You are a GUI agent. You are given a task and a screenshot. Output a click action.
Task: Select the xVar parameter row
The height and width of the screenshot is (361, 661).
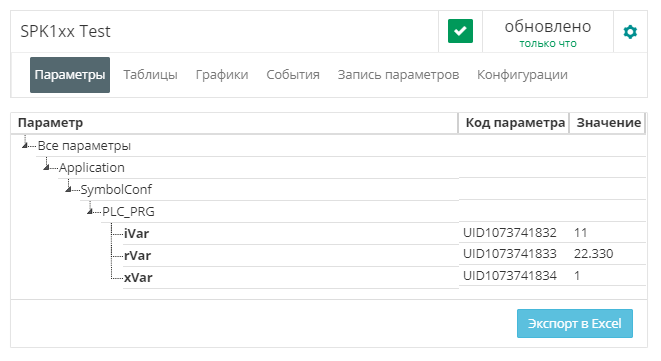[x=328, y=277]
